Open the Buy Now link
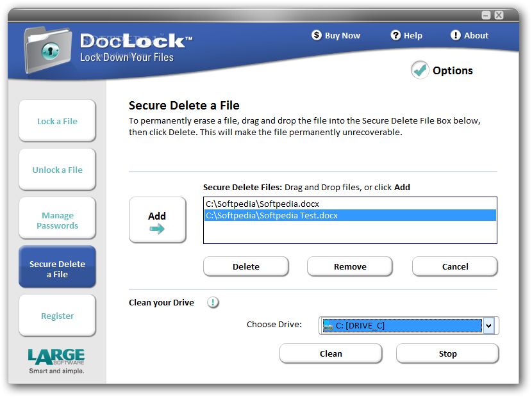This screenshot has width=532, height=397. point(342,35)
